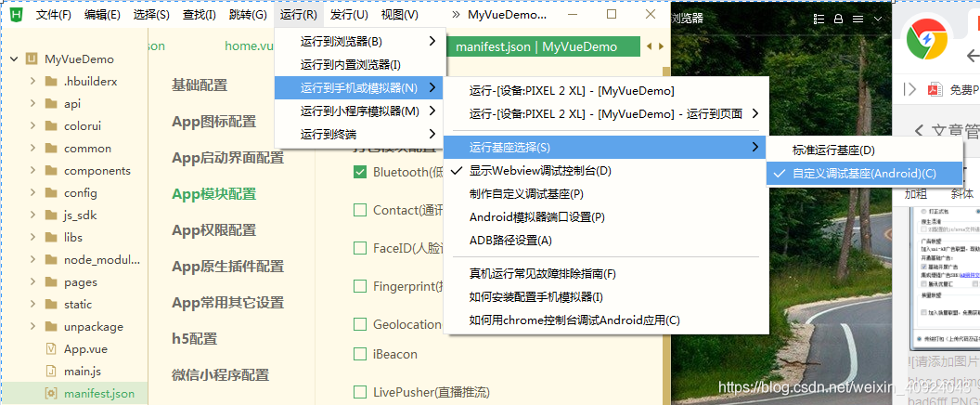Open ADB路径设置(A)
The width and height of the screenshot is (980, 405).
pyautogui.click(x=605, y=241)
